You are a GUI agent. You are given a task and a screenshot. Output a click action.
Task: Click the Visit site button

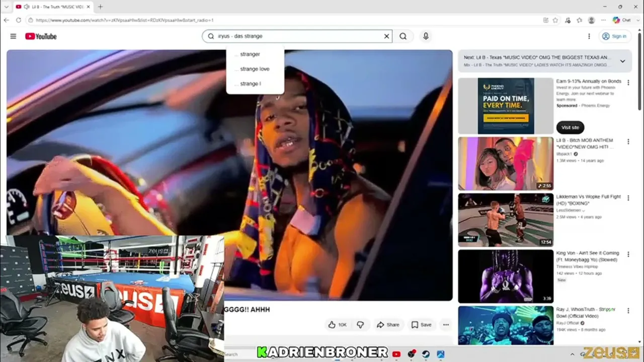[x=570, y=128]
